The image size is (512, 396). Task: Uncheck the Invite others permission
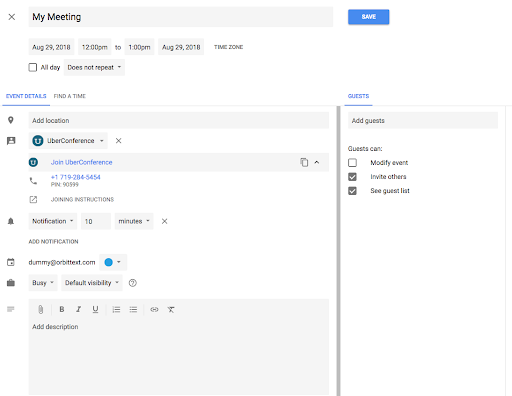pos(352,177)
